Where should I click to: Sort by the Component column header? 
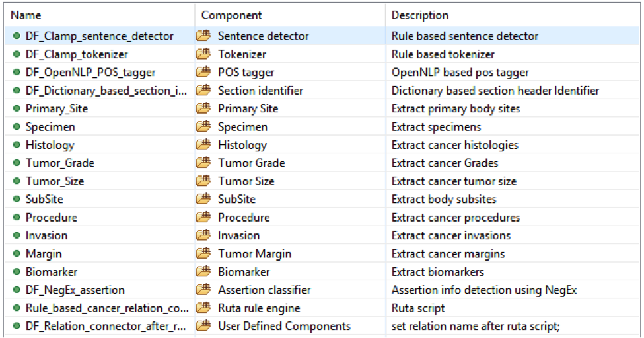pyautogui.click(x=231, y=15)
